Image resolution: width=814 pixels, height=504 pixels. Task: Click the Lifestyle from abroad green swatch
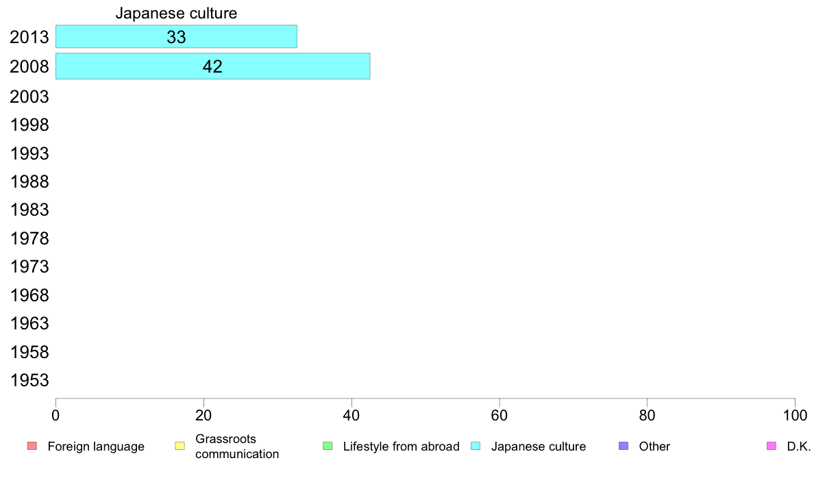[328, 446]
